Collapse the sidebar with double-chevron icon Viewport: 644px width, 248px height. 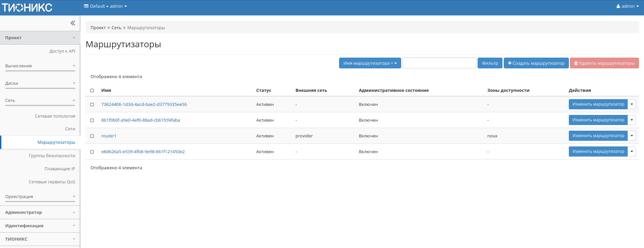pos(73,23)
